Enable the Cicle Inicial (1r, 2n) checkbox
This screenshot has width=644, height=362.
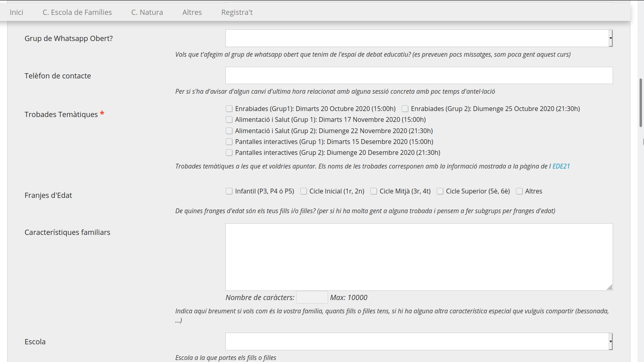pos(303,191)
